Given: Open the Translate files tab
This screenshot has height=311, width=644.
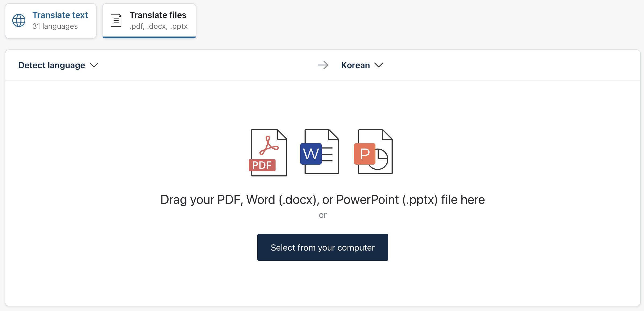Looking at the screenshot, I should [149, 21].
